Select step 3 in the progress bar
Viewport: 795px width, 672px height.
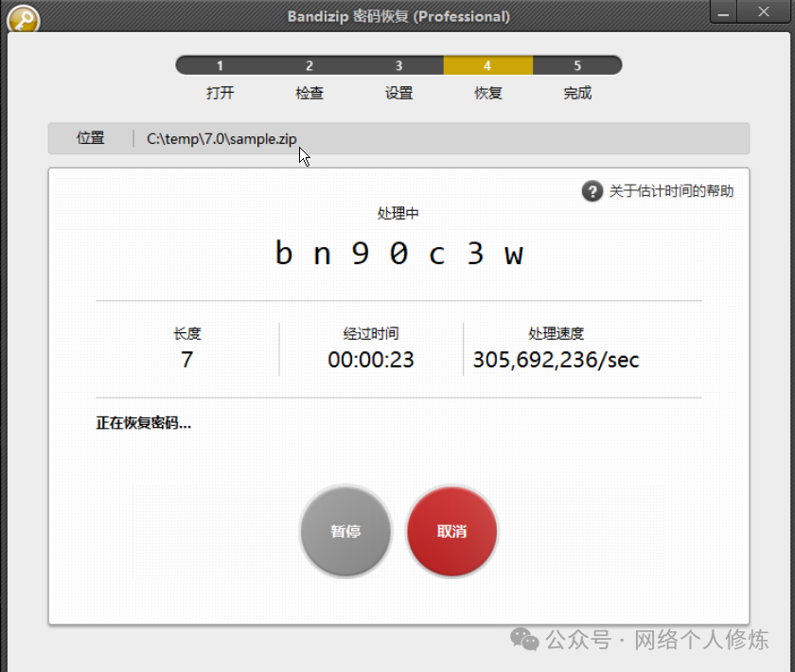[x=398, y=65]
